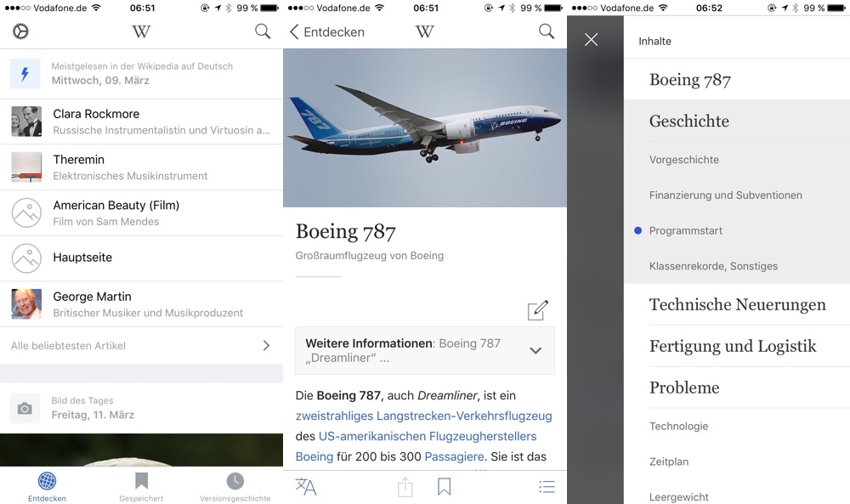This screenshot has width=850, height=504.
Task: Jump to the Technische Neuerungen section
Action: (737, 304)
